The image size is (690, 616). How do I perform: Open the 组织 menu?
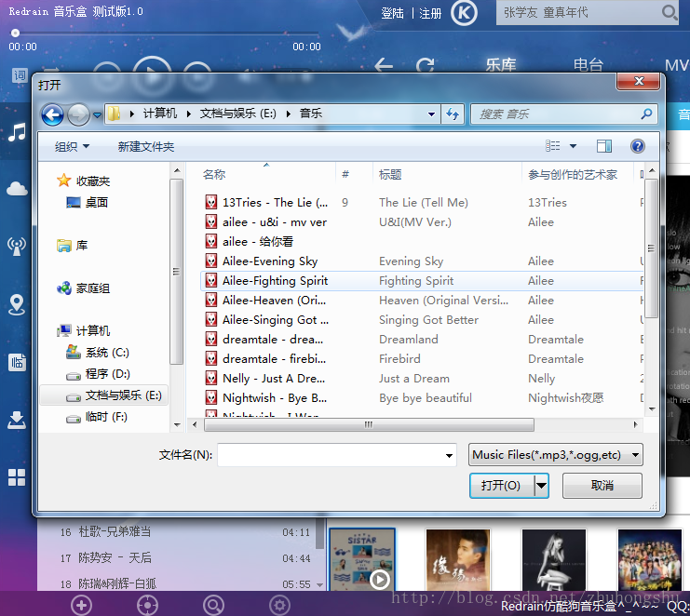pyautogui.click(x=72, y=146)
